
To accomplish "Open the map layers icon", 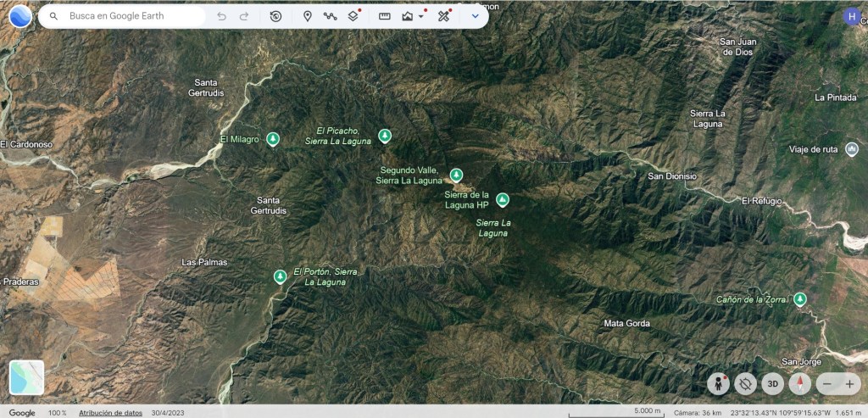I will click(x=353, y=16).
